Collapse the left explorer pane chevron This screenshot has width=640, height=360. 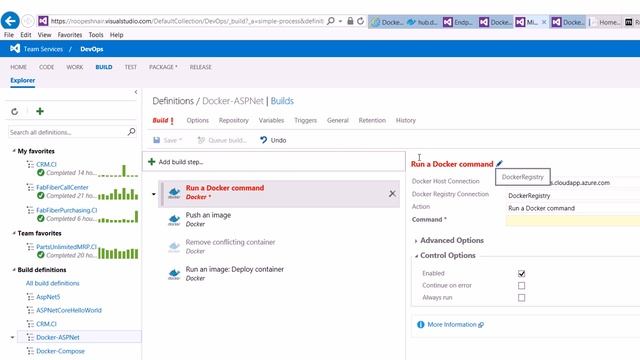tap(136, 92)
